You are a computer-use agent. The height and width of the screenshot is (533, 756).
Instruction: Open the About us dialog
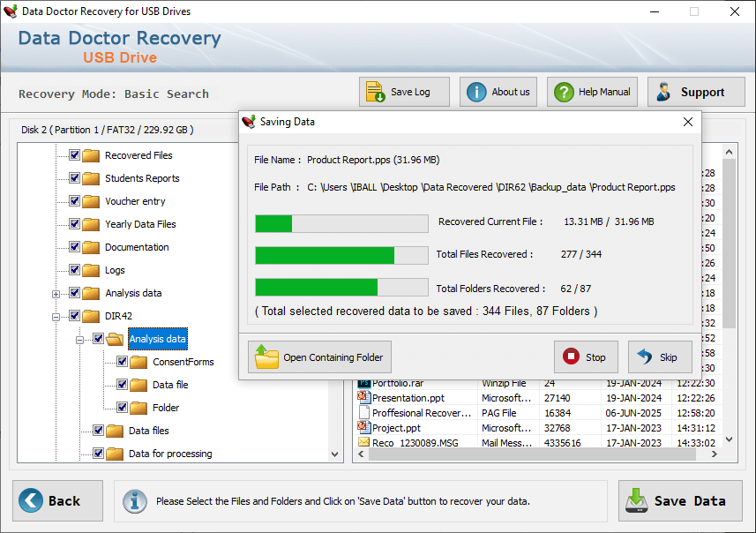(x=498, y=92)
